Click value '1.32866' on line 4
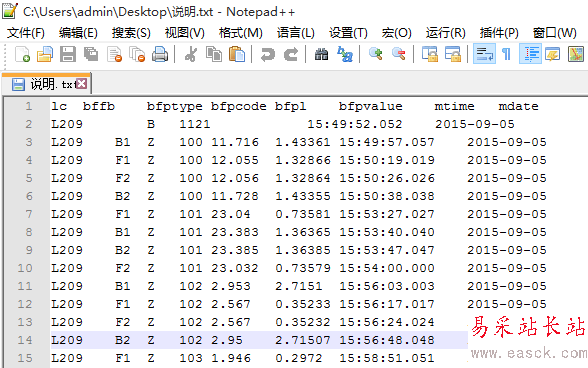Viewport: 588px width, 368px height. tap(303, 160)
